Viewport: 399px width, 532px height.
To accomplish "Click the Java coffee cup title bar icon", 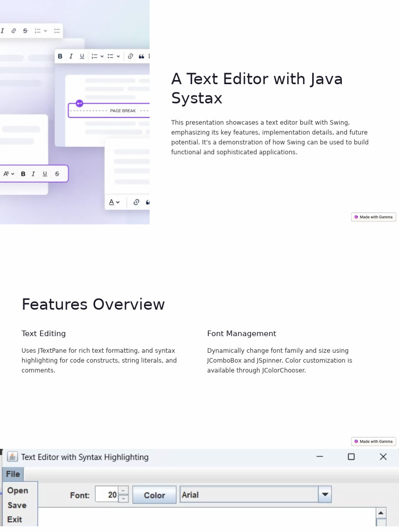I will click(x=12, y=457).
